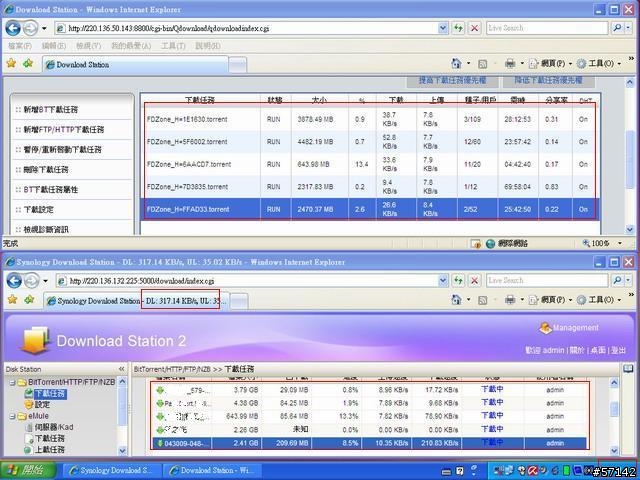640x480 pixels.
Task: Open 檢視(V) menu in top browser
Action: 89,46
